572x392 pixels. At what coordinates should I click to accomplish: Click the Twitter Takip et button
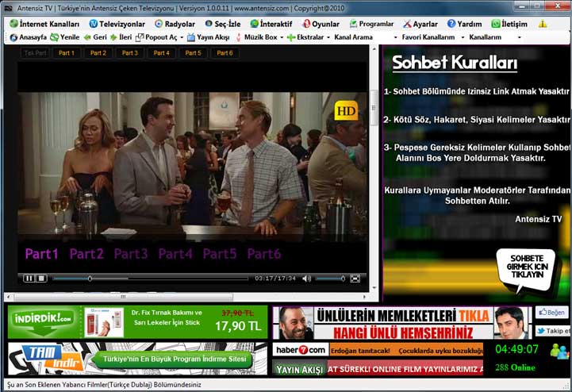click(x=552, y=331)
